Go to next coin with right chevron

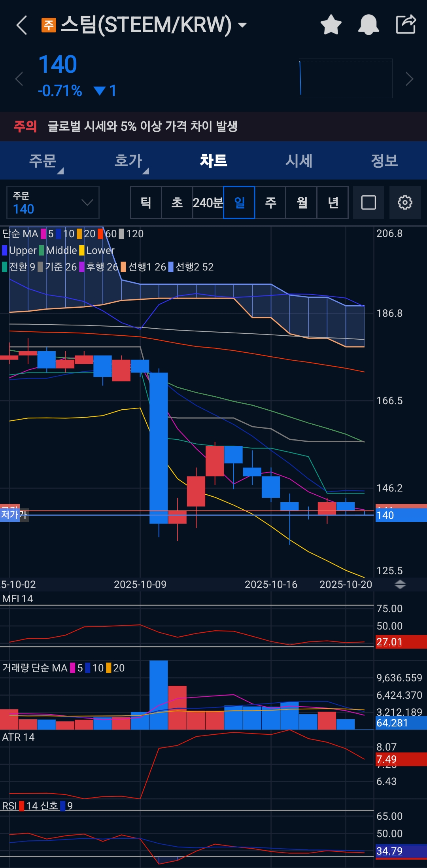410,79
